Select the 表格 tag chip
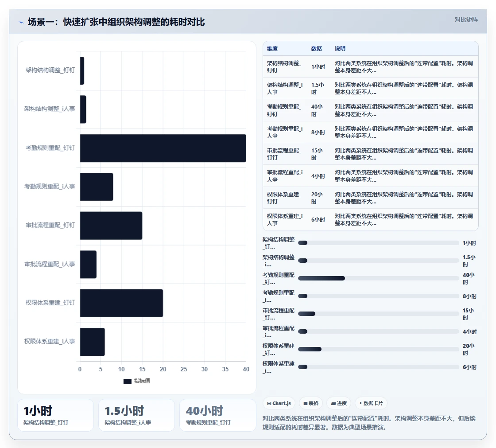496x448 pixels. click(311, 403)
